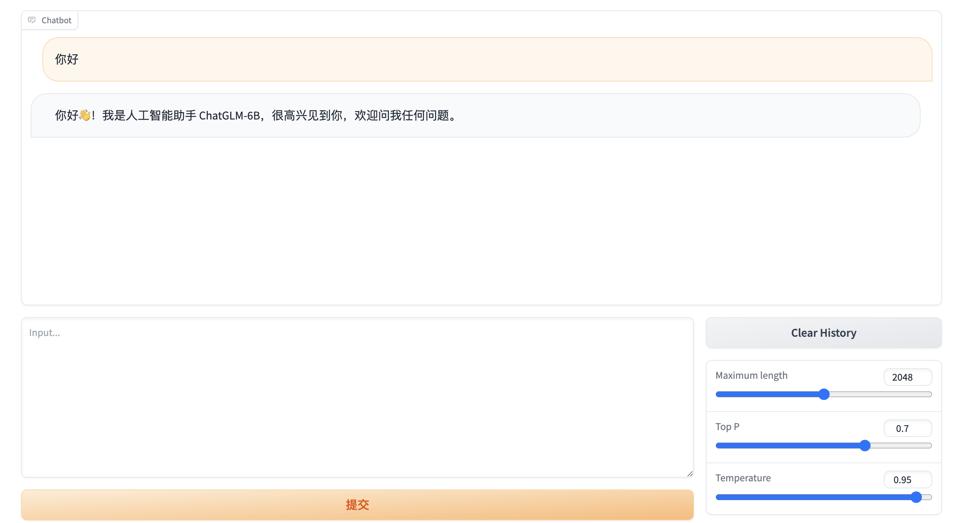Click the Clear History button
Image resolution: width=980 pixels, height=523 pixels.
(823, 332)
